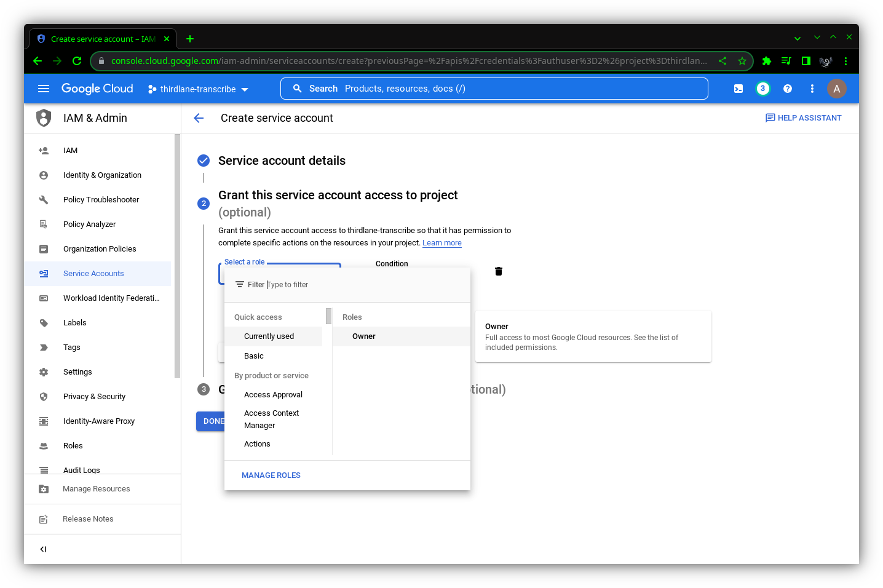Click the Google Cloud logo
Image resolution: width=883 pixels, height=588 pixels.
coord(97,89)
